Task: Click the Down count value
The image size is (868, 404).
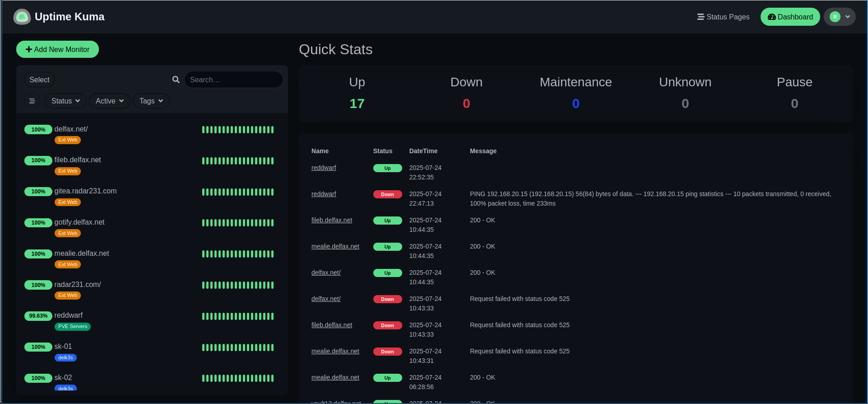Action: pyautogui.click(x=466, y=103)
